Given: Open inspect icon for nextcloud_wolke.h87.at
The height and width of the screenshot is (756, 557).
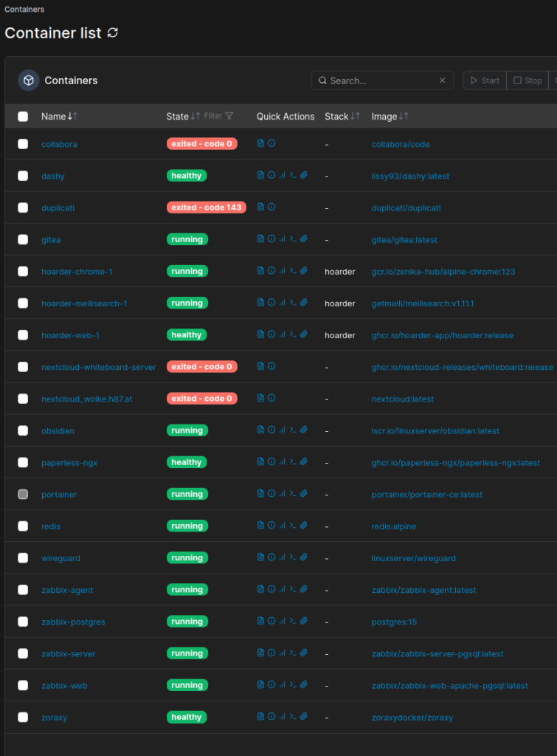Looking at the screenshot, I should pyautogui.click(x=271, y=398).
